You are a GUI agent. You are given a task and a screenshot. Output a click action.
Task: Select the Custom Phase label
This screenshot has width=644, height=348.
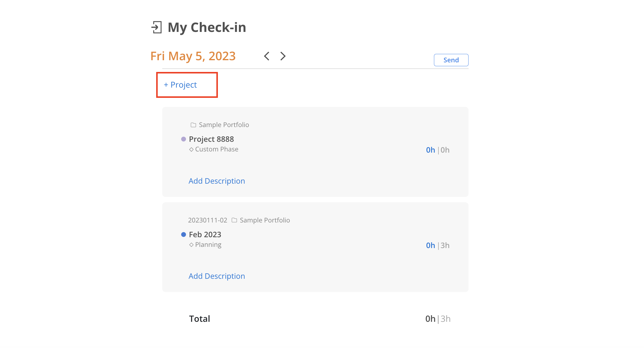[x=217, y=149]
